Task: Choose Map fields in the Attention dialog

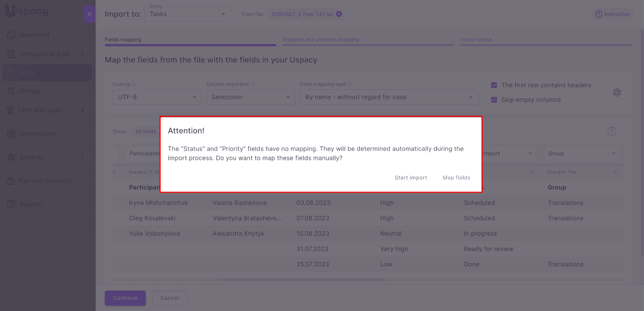Action: pos(456,178)
